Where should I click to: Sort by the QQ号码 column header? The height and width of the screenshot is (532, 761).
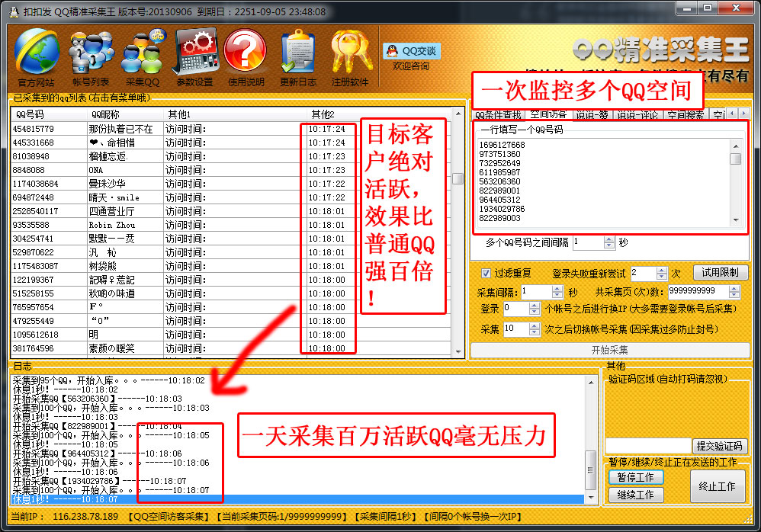coord(49,114)
